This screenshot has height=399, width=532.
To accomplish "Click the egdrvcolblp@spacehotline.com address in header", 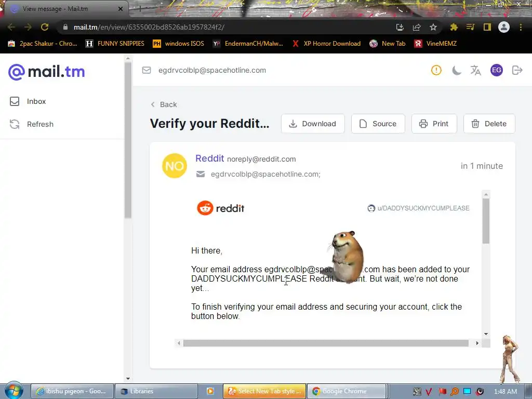I will coord(212,70).
